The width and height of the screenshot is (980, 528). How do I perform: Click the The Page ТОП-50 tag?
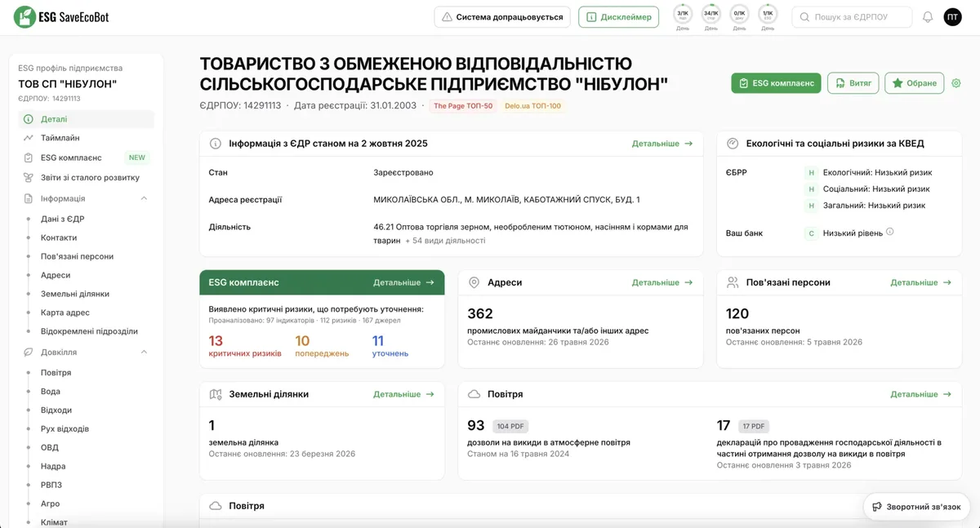pos(463,106)
